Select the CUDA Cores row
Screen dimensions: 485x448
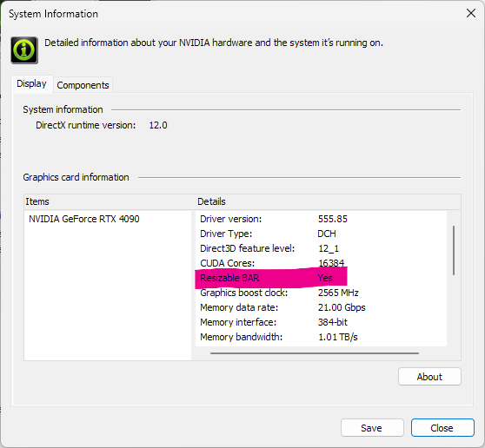321,263
